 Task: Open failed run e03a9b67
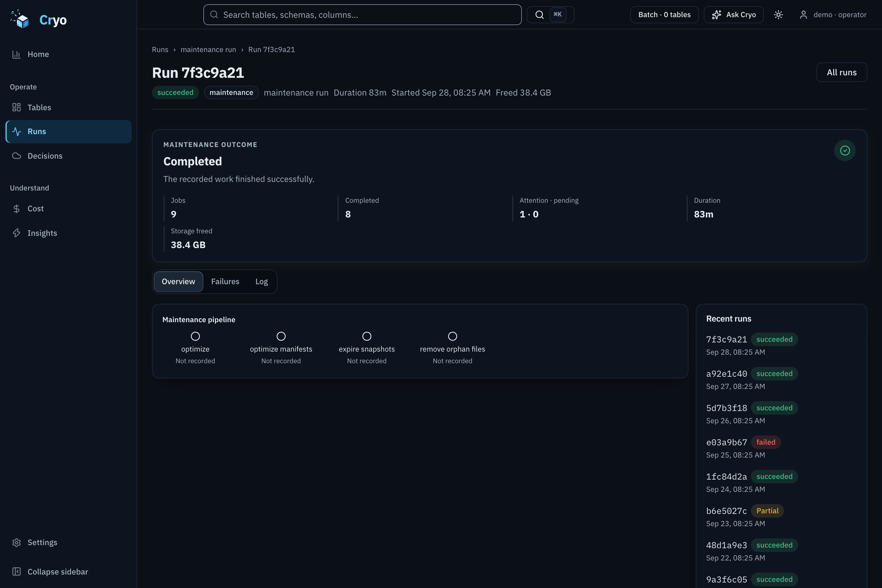[726, 443]
